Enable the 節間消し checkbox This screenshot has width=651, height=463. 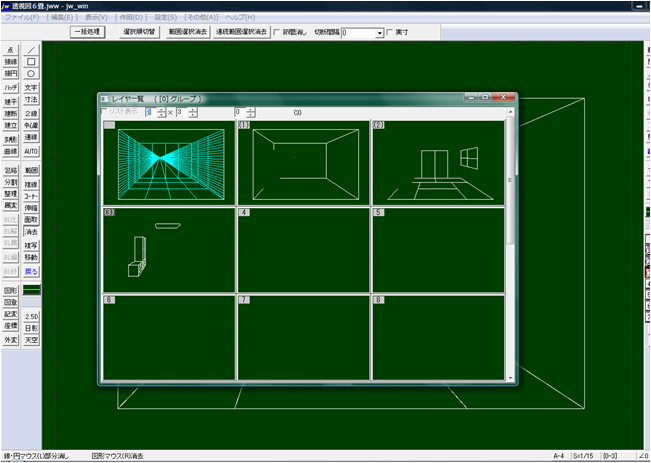278,32
